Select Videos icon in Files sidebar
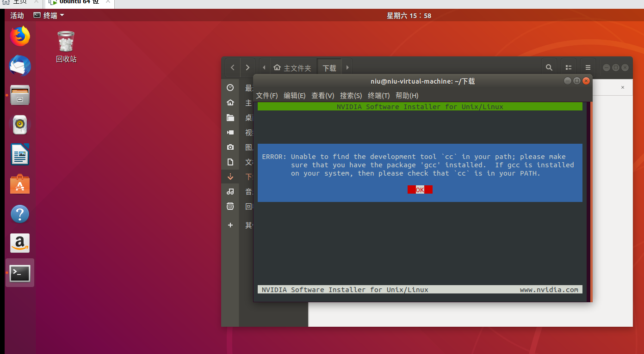644x354 pixels. pos(230,132)
